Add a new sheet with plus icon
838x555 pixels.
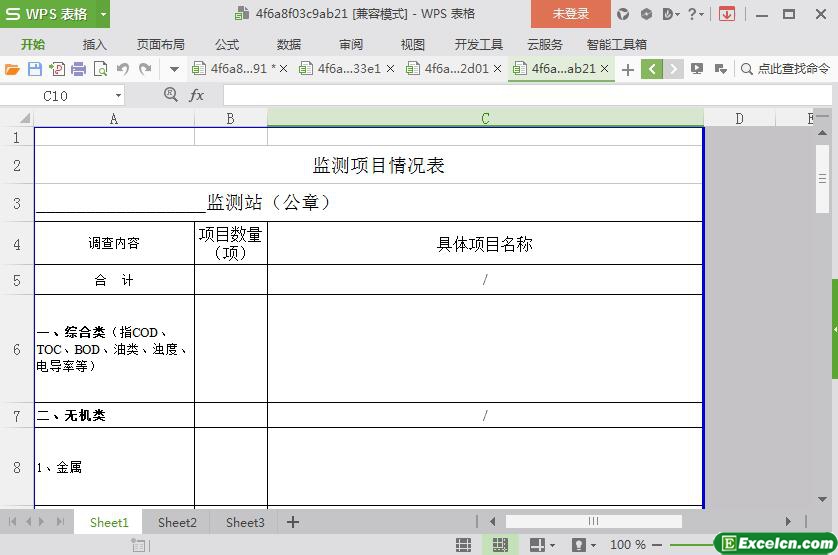293,522
